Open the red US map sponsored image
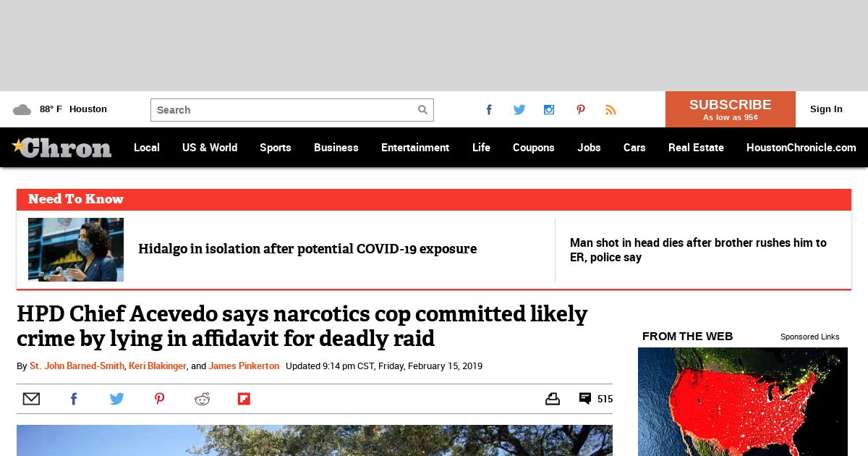868x456 pixels. 743,402
